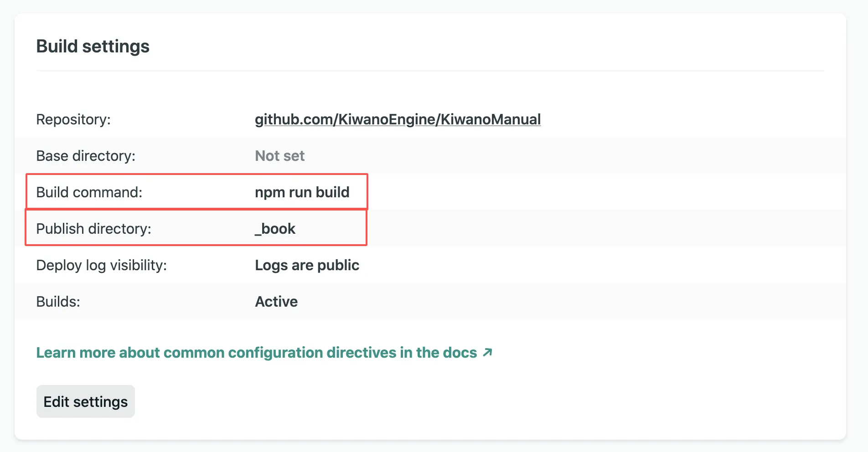This screenshot has width=868, height=452.
Task: Click the divider line under Build settings
Action: (x=430, y=71)
